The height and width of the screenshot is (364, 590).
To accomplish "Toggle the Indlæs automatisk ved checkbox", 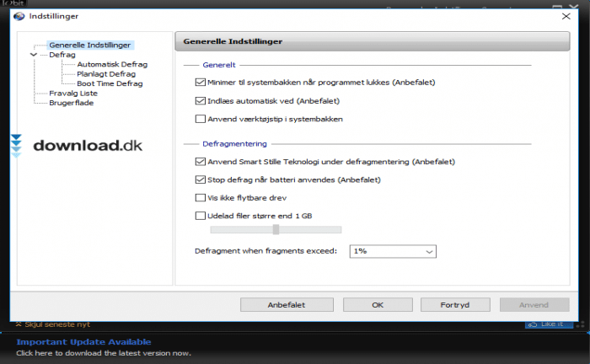I will [x=200, y=101].
